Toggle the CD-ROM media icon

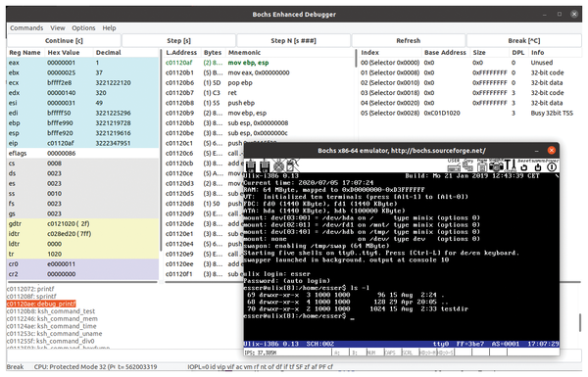click(278, 165)
